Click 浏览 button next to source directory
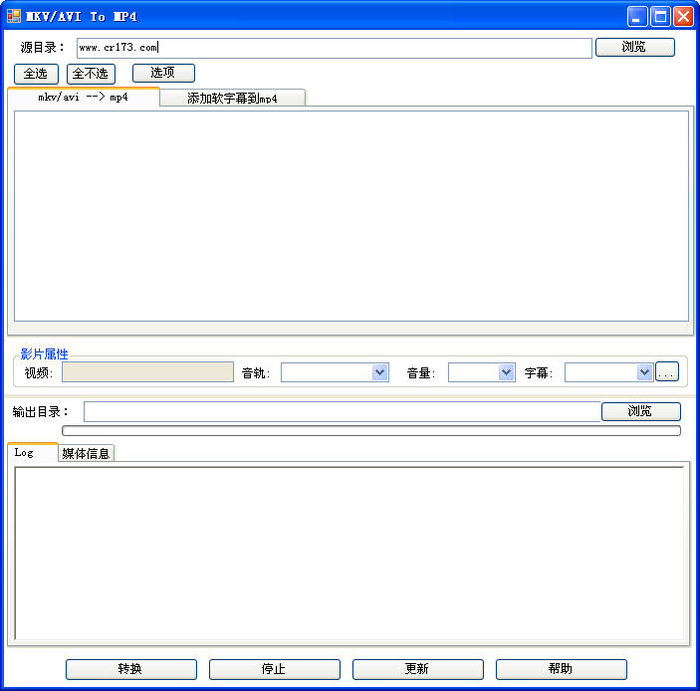The height and width of the screenshot is (691, 700). 635,47
